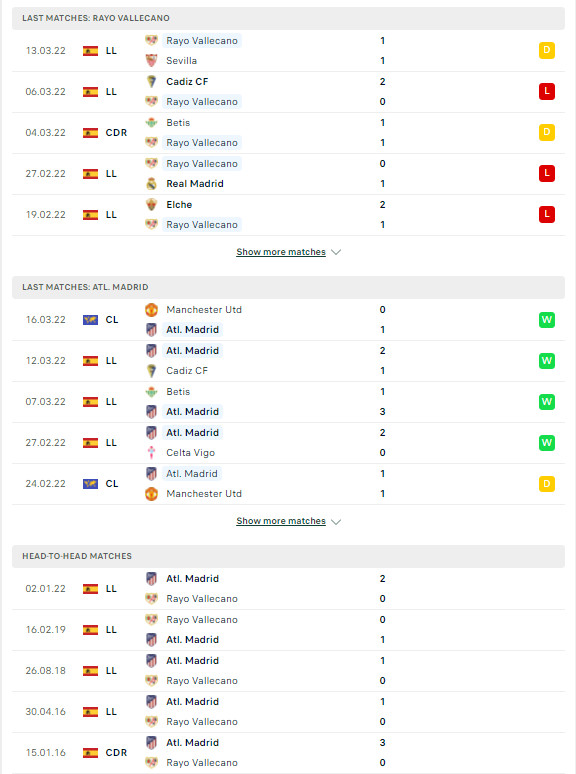Click the Sevilla club crest icon
The image size is (576, 774).
click(x=152, y=61)
